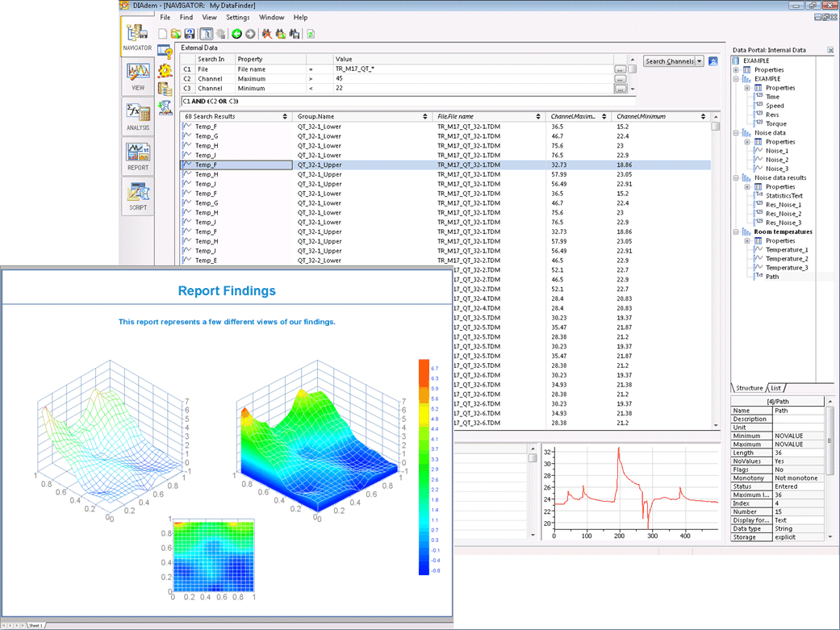Switch to the List tab
This screenshot has width=840, height=630.
pyautogui.click(x=775, y=388)
